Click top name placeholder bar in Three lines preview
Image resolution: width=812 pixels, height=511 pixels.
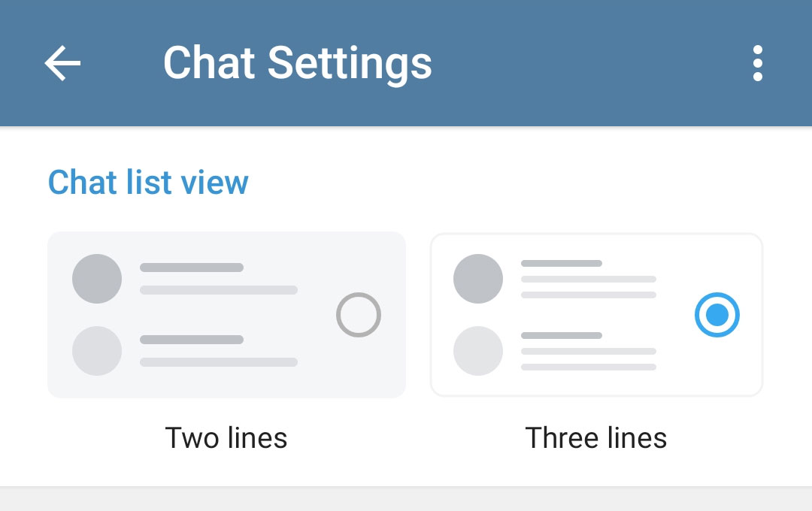562,263
